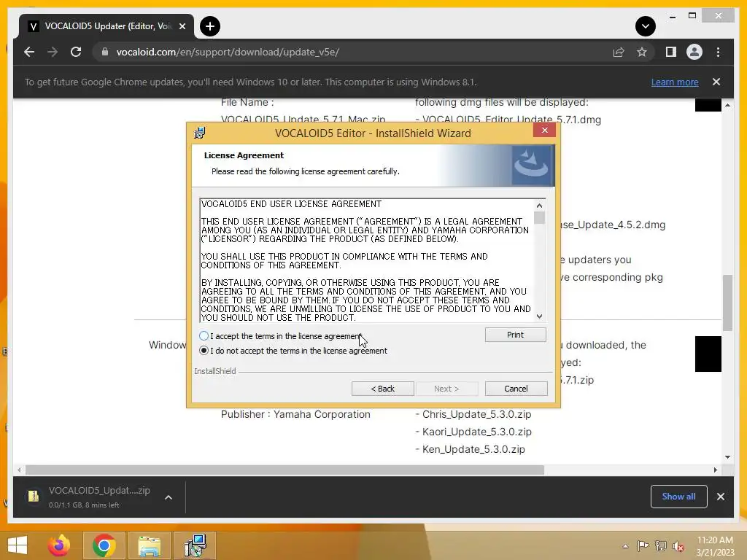The height and width of the screenshot is (560, 747).
Task: Click the page vertical scrollbar thumb
Action: [727, 303]
